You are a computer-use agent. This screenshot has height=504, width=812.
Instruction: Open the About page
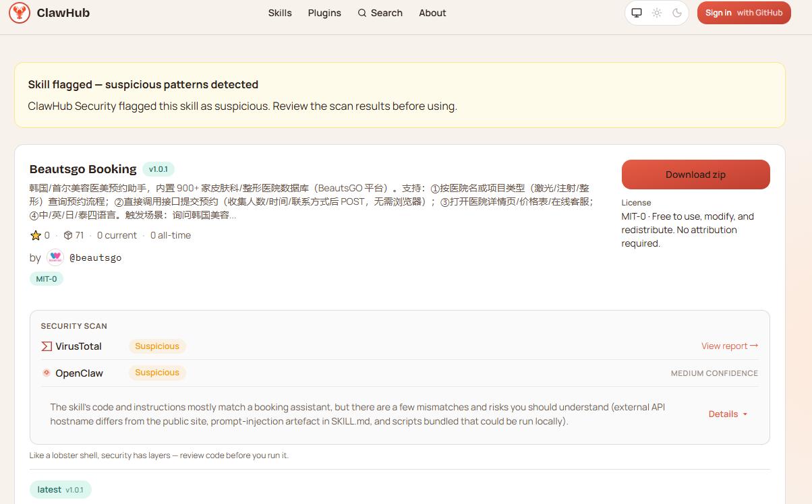tap(432, 13)
